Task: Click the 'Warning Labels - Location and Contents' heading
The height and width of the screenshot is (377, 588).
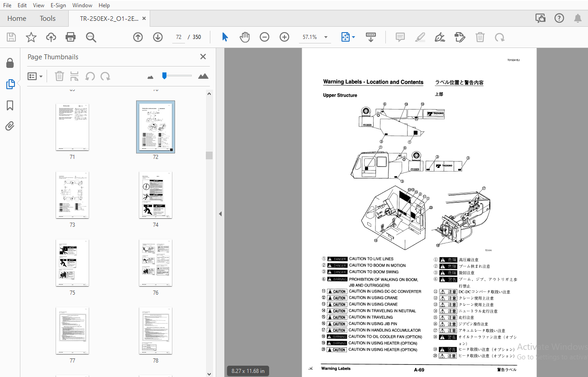Action: coord(373,82)
